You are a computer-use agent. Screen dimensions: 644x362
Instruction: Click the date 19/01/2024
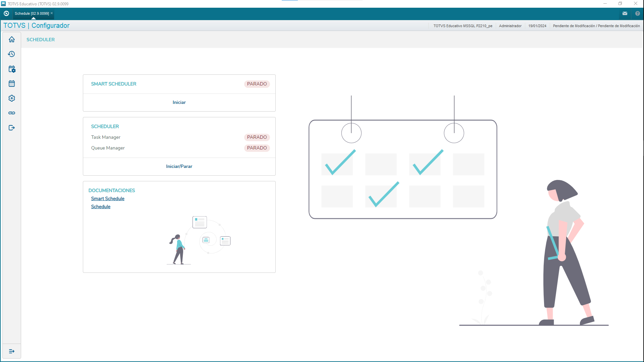(537, 26)
